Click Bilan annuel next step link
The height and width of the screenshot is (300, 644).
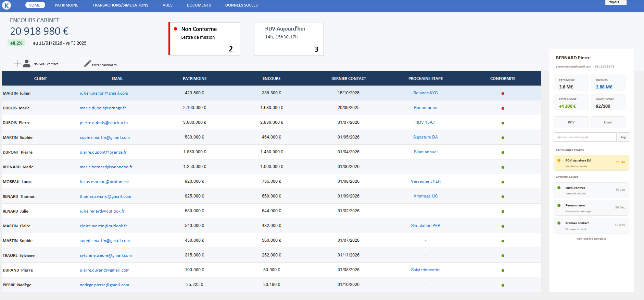[426, 152]
